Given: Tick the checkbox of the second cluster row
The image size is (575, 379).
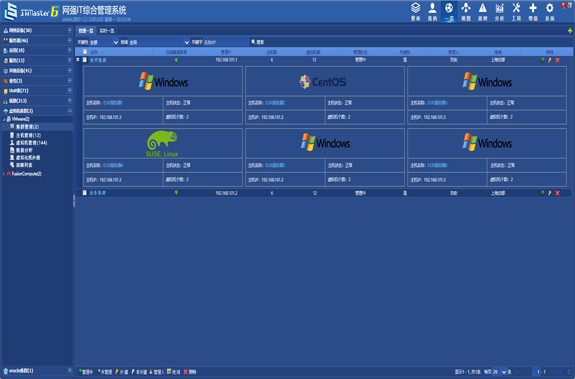Looking at the screenshot, I should pos(85,193).
